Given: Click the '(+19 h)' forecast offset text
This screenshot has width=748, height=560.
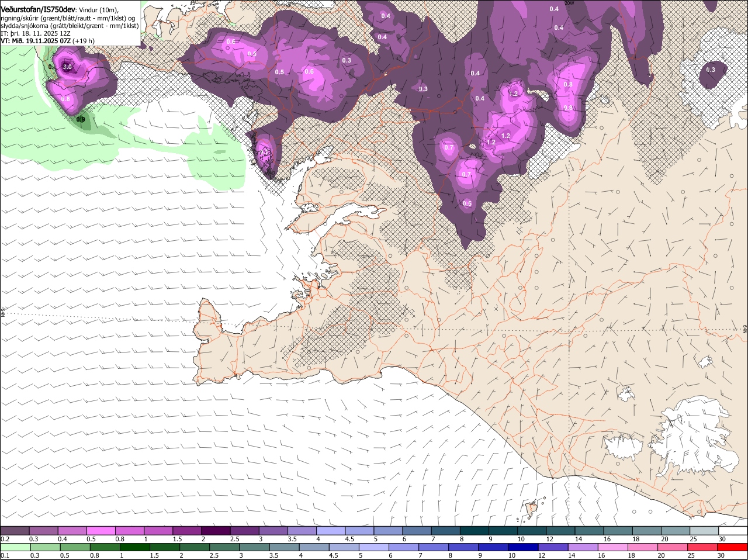Looking at the screenshot, I should point(84,41).
